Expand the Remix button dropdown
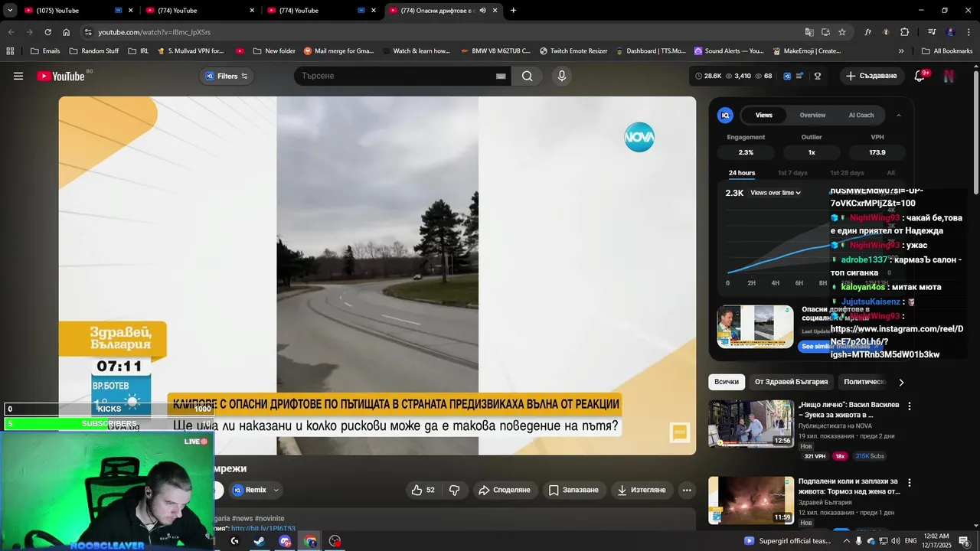Screen dimensions: 980x551 (276, 490)
